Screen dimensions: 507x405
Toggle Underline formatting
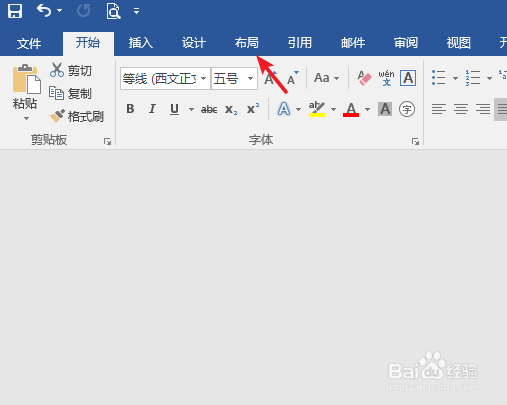click(x=174, y=109)
